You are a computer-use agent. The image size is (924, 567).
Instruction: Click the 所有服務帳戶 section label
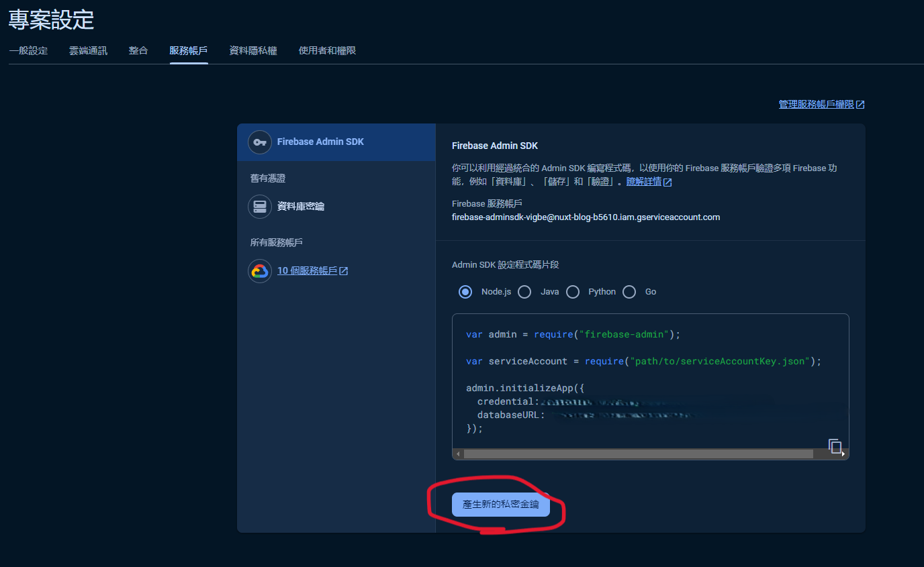coord(277,242)
